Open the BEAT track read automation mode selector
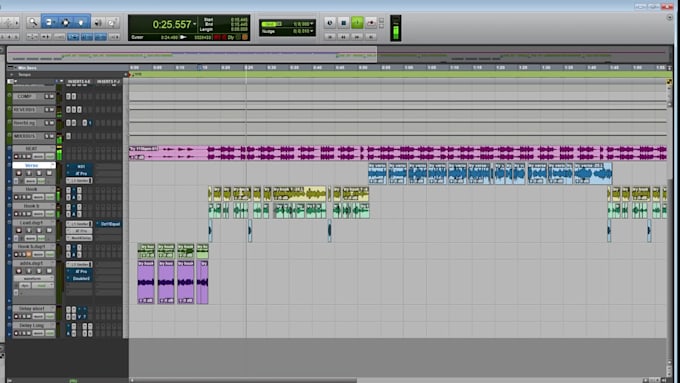The image size is (680, 383). (50, 157)
